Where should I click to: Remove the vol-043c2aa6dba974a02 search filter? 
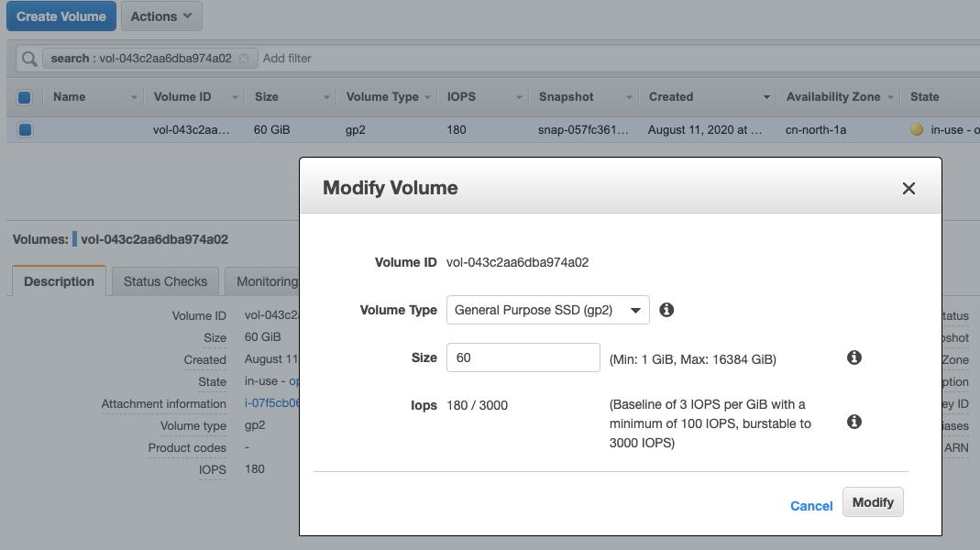tap(244, 59)
